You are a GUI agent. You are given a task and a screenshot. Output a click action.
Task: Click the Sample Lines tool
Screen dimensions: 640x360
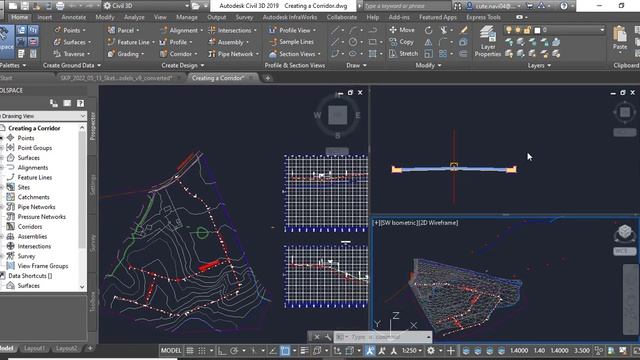point(291,42)
